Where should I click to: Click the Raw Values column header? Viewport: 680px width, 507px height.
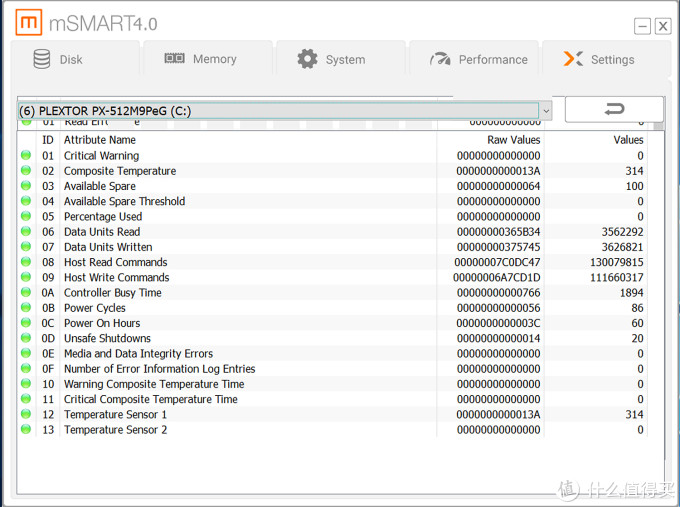coord(513,140)
